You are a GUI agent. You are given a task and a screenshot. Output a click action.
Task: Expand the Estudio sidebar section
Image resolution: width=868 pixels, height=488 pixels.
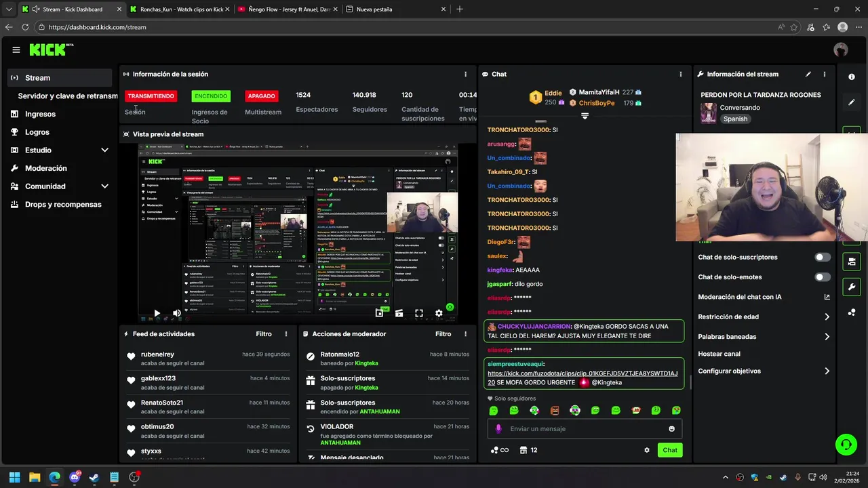(104, 150)
